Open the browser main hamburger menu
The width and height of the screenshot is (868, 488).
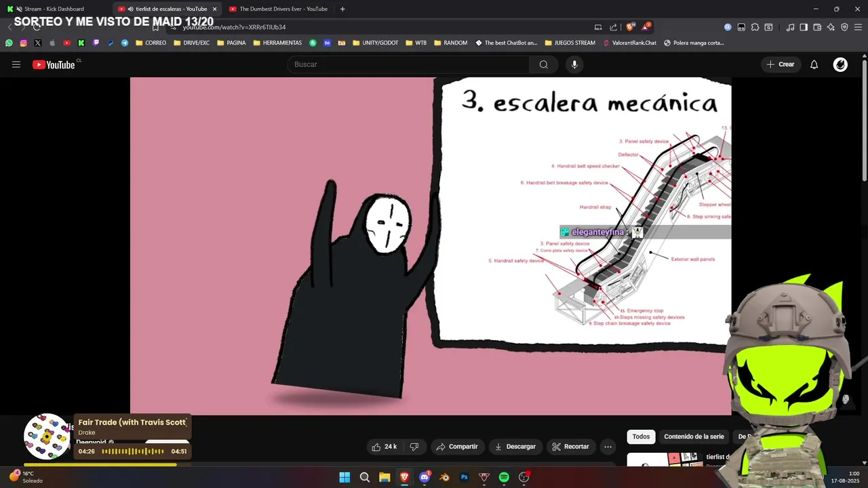(x=858, y=27)
